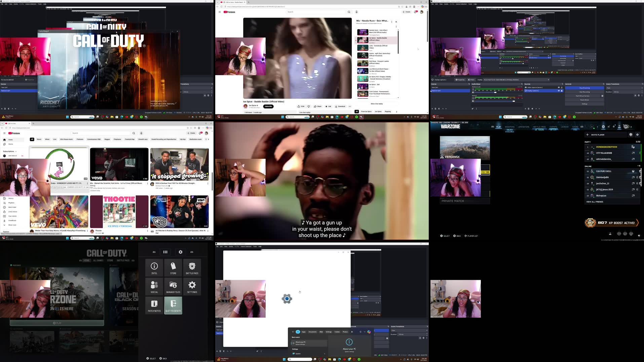
Task: Open the Intel tile in Call of Duty menu
Action: 154,267
